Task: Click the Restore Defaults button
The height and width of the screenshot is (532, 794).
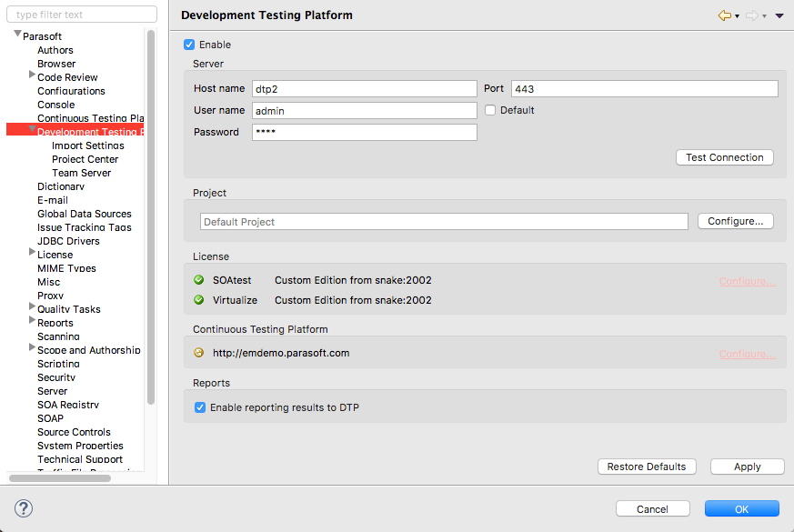Action: tap(647, 467)
